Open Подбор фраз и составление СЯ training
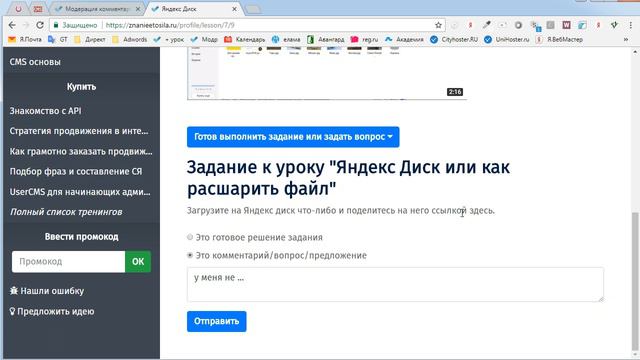The height and width of the screenshot is (360, 640). click(x=76, y=171)
